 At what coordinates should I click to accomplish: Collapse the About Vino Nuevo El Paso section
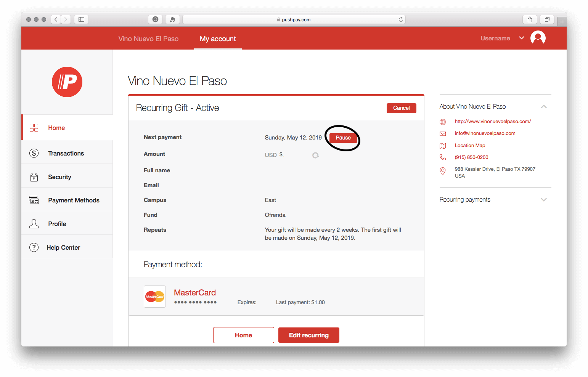(544, 107)
